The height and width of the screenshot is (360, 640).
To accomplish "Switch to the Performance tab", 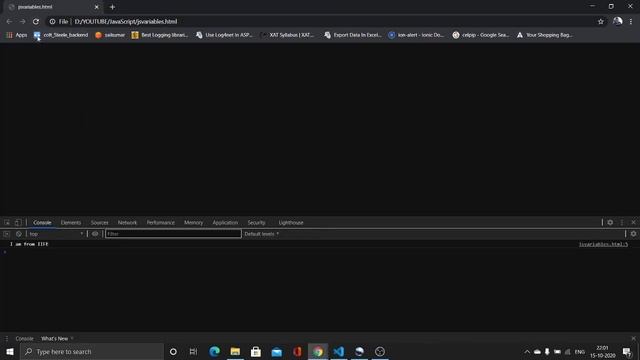I will [x=160, y=222].
